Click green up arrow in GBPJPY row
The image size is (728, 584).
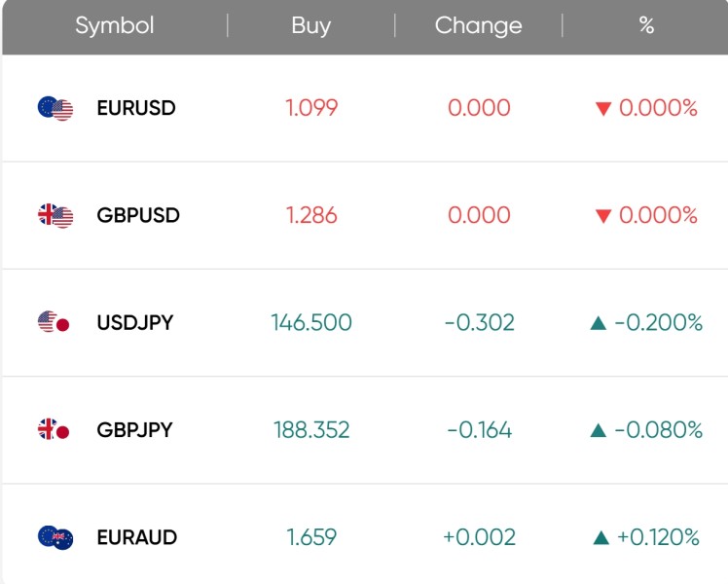[599, 430]
